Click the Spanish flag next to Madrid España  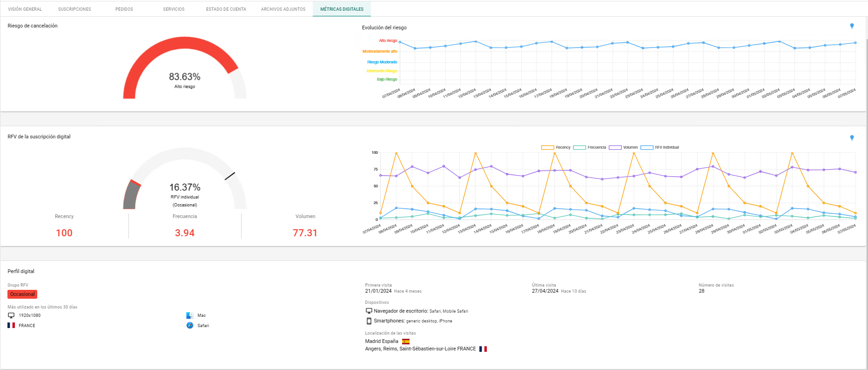(405, 342)
